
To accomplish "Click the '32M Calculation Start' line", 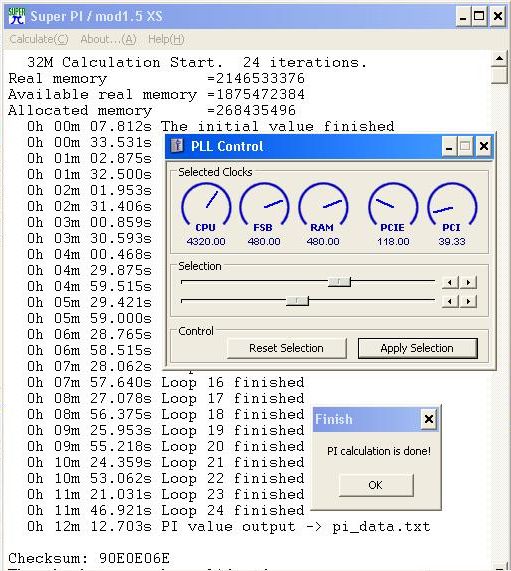I will [x=197, y=62].
